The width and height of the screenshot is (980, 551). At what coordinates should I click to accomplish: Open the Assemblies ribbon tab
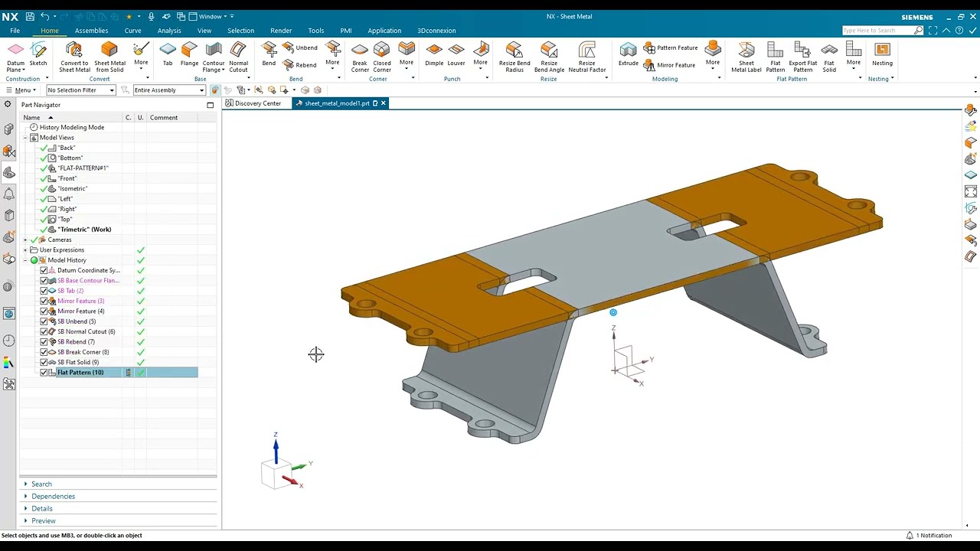91,31
